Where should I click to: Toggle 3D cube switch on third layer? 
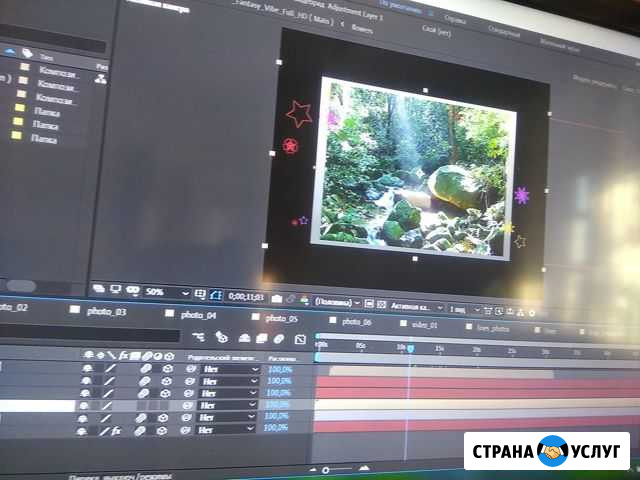click(164, 393)
